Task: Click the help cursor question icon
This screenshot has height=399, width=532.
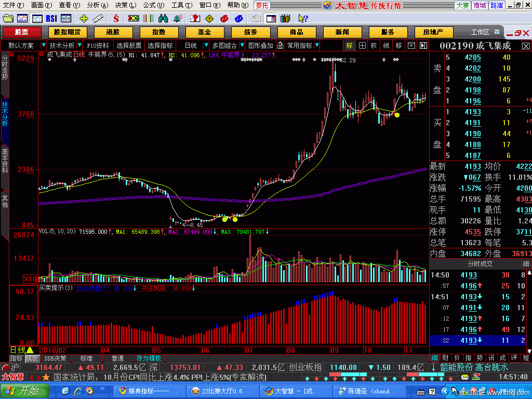Action: tap(303, 18)
